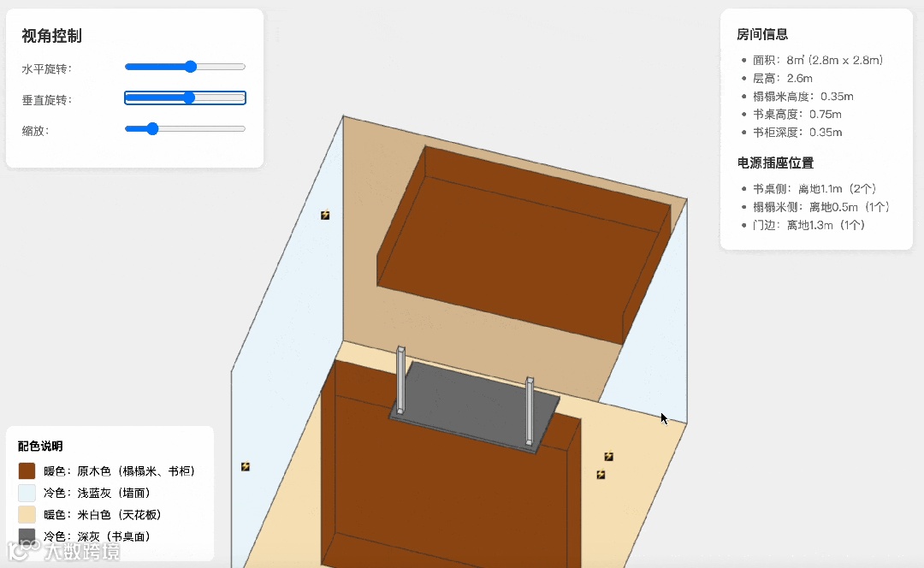This screenshot has width=924, height=568.
Task: Click the 暖色: 米白色 (天花板) label
Action: click(103, 514)
